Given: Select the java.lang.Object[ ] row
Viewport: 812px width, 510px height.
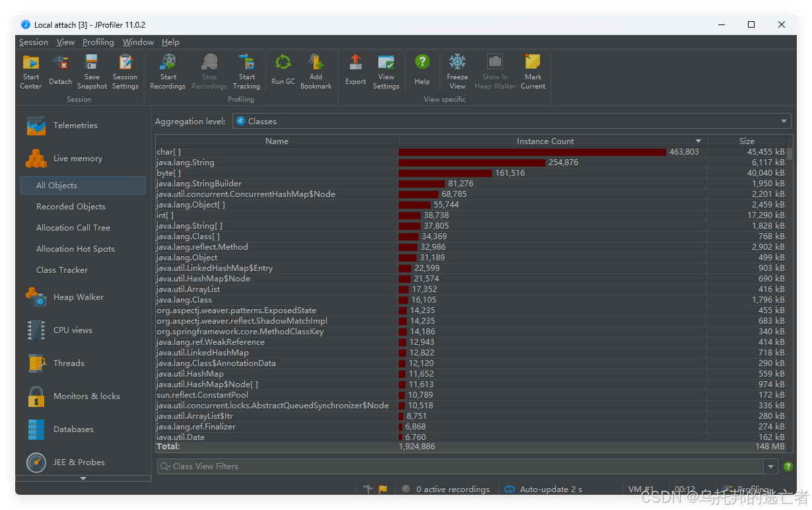Looking at the screenshot, I should pos(471,205).
